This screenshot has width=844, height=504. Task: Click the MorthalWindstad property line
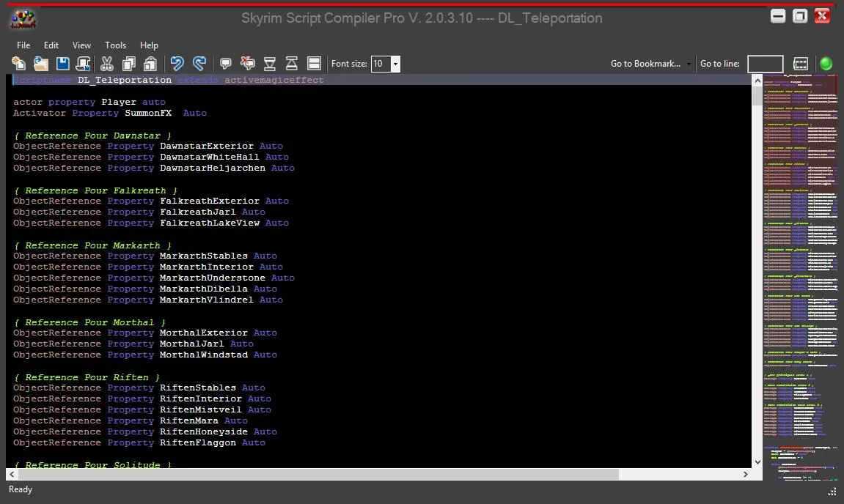pyautogui.click(x=145, y=355)
